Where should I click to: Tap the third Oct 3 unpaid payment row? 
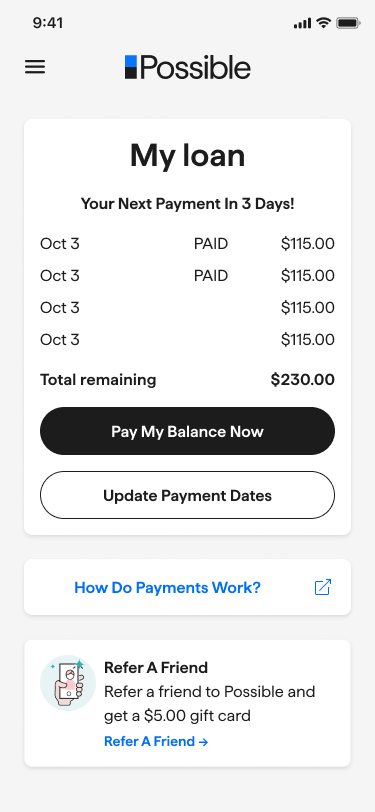[188, 308]
